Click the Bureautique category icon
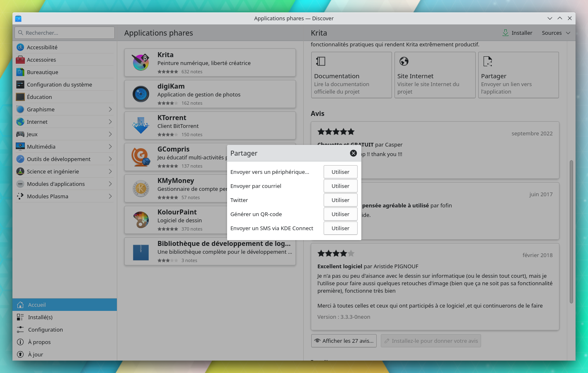Viewport: 588px width, 373px height. click(x=20, y=72)
